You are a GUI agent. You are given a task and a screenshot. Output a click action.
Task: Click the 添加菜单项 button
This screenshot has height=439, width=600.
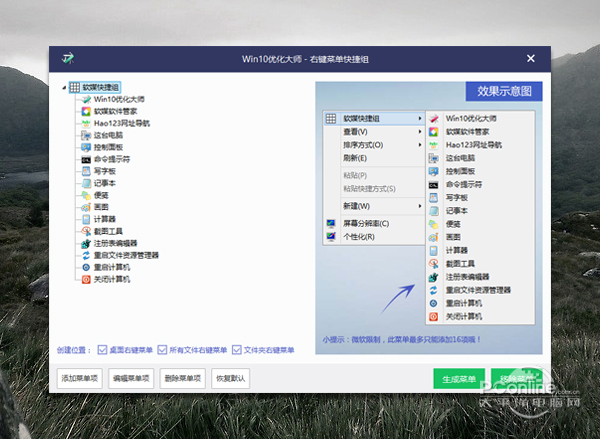pyautogui.click(x=80, y=379)
